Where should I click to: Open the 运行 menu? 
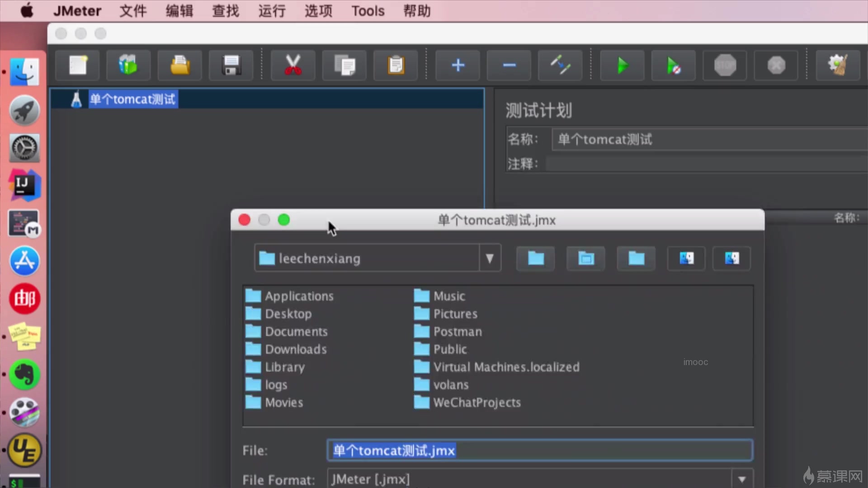coord(272,11)
